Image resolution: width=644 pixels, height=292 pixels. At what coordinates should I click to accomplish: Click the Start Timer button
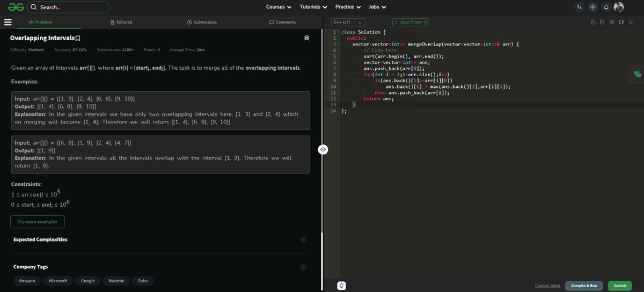pos(411,23)
